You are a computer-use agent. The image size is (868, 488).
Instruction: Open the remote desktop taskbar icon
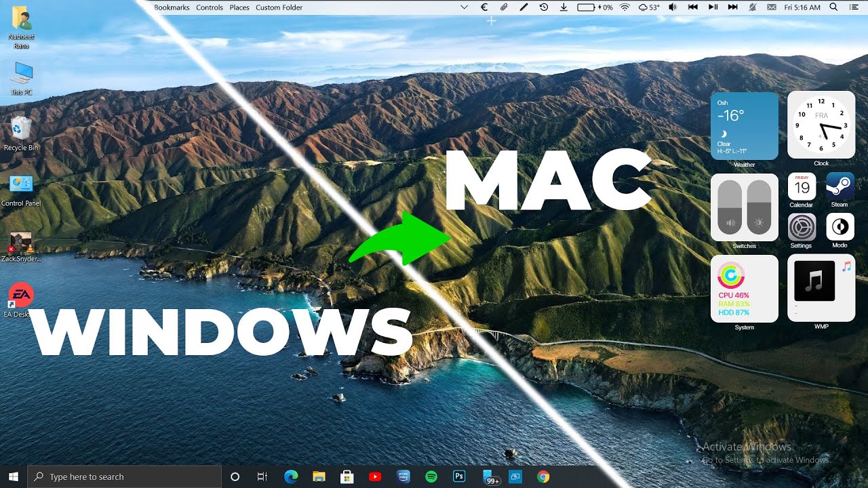(x=515, y=476)
